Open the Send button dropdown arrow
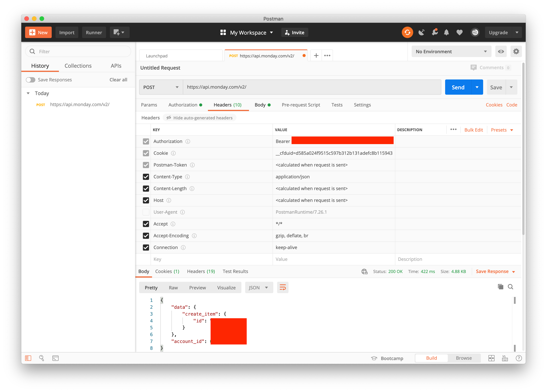 pyautogui.click(x=477, y=87)
